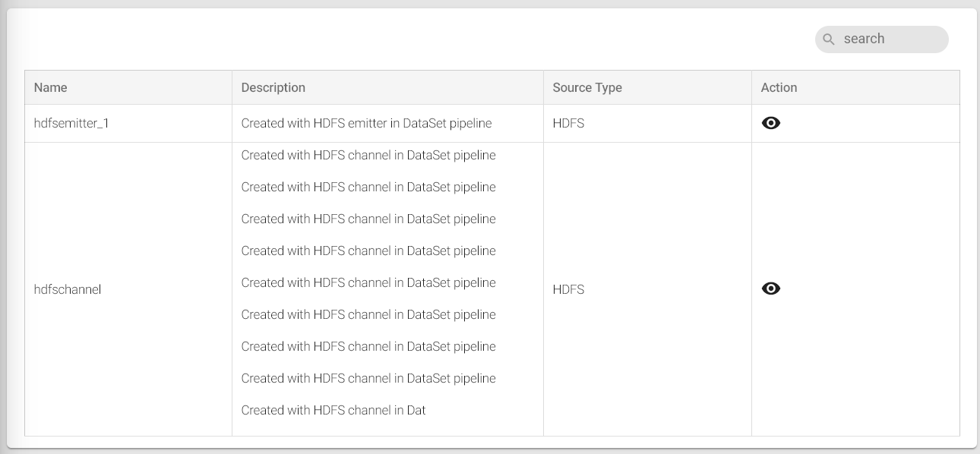The width and height of the screenshot is (980, 454).
Task: Click the Source Type column header
Action: click(587, 87)
